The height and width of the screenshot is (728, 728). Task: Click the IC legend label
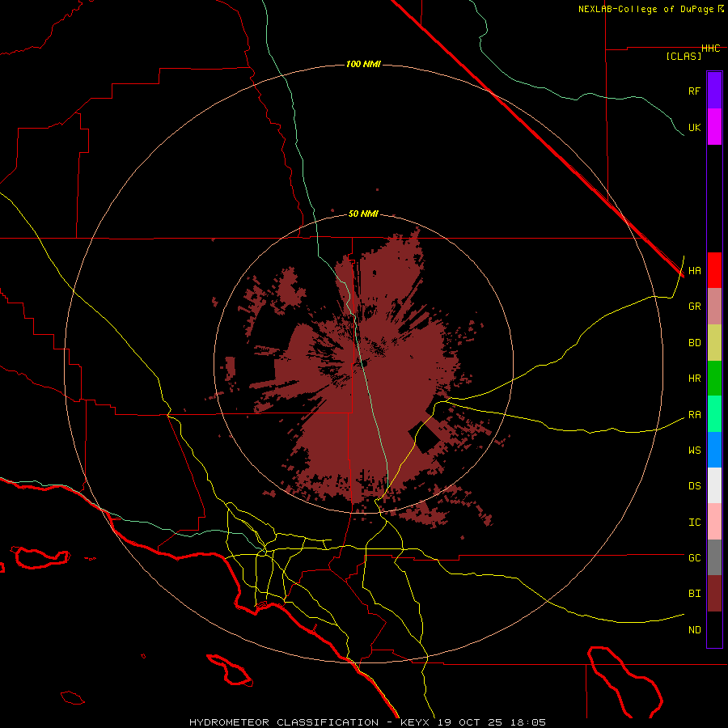pyautogui.click(x=695, y=522)
